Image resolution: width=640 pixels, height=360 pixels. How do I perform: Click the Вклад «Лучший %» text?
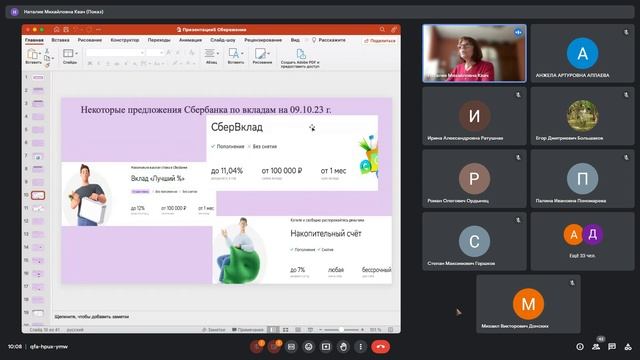pyautogui.click(x=158, y=178)
